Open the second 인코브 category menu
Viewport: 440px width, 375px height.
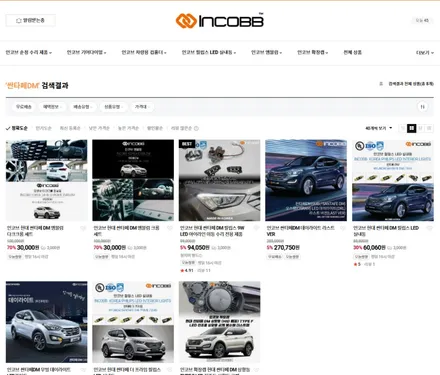[86, 52]
